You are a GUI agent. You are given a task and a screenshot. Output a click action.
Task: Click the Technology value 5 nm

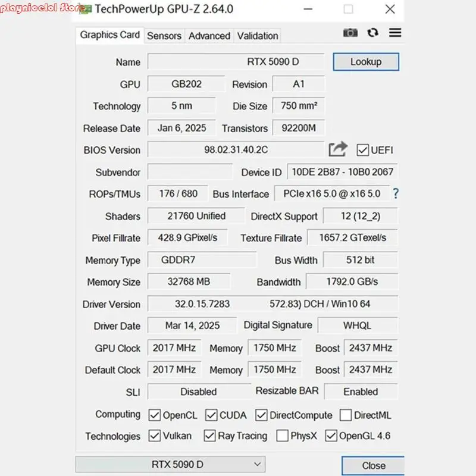(181, 106)
